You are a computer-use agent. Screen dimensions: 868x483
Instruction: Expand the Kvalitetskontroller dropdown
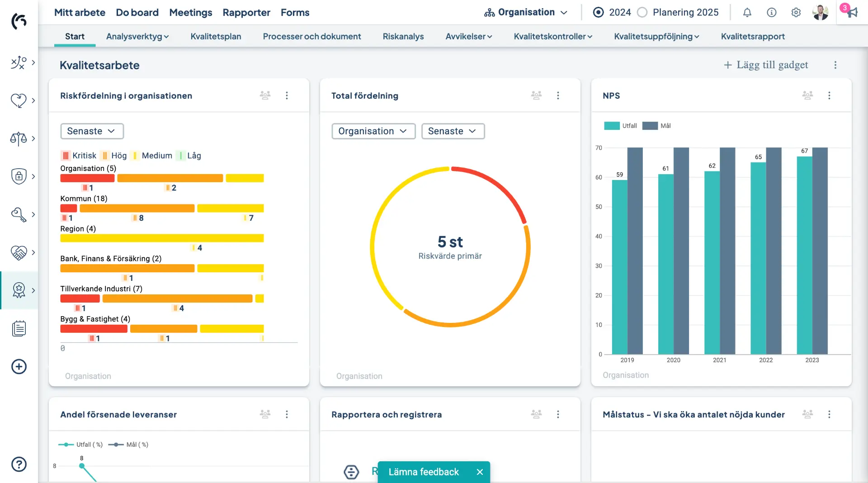click(553, 37)
